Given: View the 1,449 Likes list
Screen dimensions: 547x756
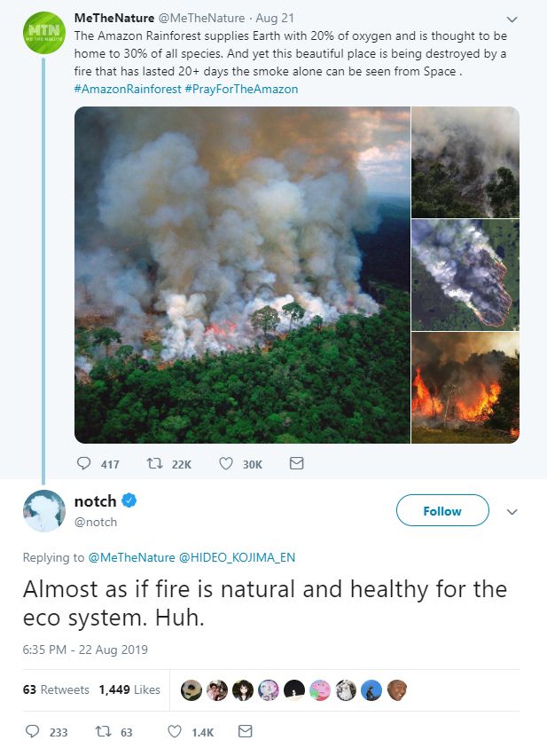Looking at the screenshot, I should (129, 689).
